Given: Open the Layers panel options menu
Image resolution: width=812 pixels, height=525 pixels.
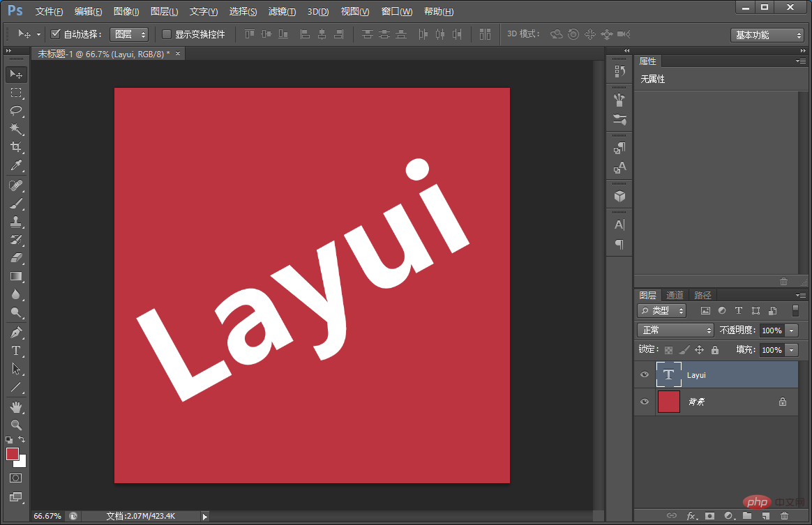Looking at the screenshot, I should click(801, 295).
